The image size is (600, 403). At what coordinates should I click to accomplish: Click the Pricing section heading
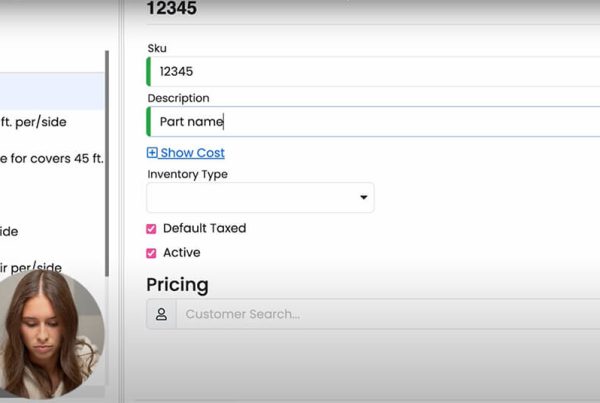click(177, 285)
